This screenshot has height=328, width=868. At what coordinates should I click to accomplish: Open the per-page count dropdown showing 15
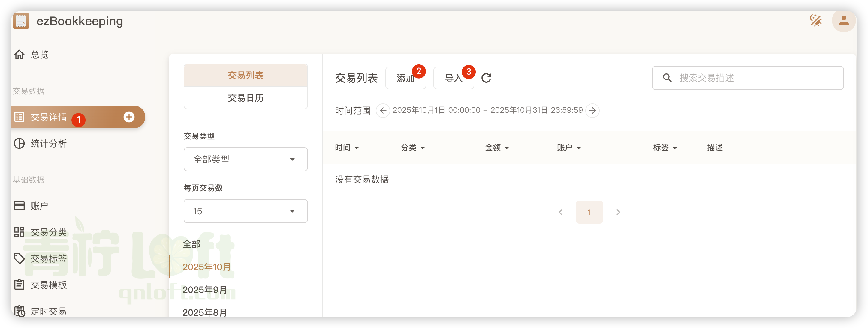tap(246, 211)
